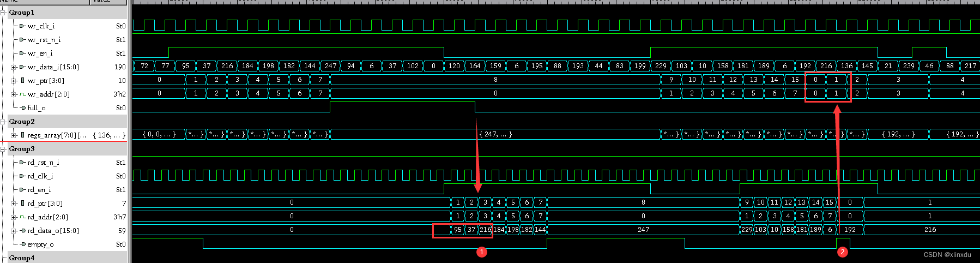Click the 8 segment on rd_ptr waveform

[x=643, y=202]
